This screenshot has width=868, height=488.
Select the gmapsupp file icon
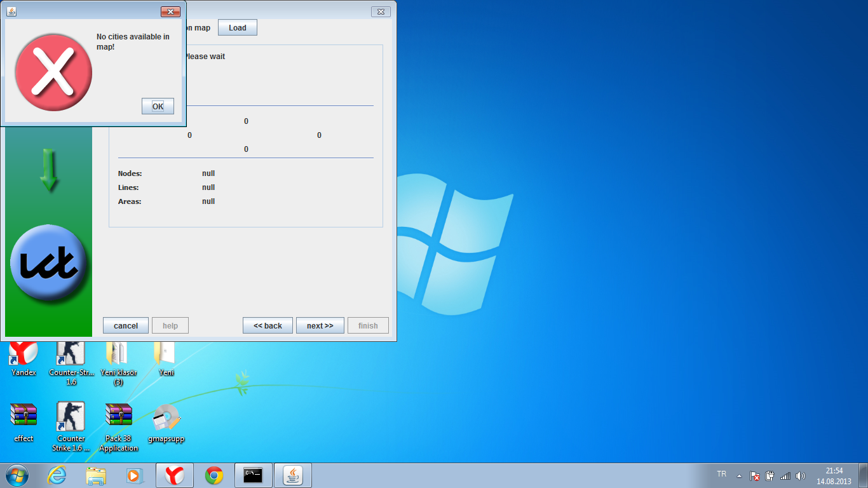point(166,422)
